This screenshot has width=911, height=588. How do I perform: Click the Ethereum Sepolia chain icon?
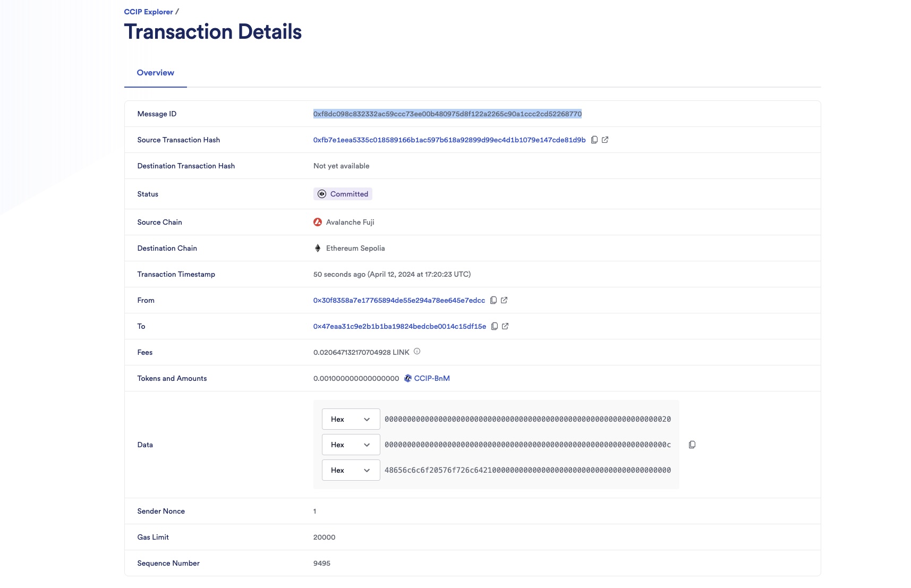317,248
